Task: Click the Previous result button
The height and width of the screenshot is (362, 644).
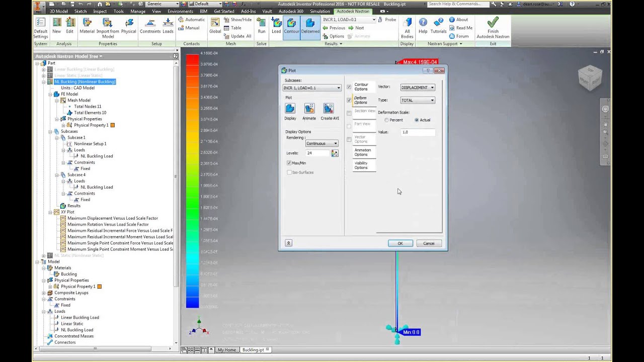Action: [334, 28]
